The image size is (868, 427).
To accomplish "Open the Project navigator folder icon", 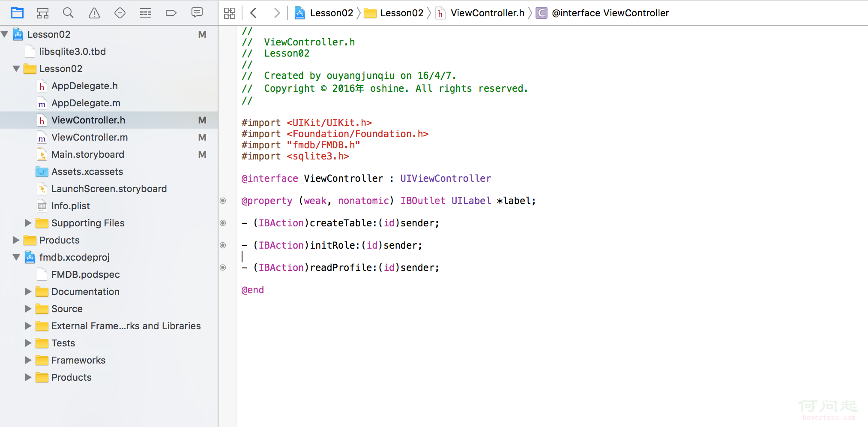I will (17, 13).
